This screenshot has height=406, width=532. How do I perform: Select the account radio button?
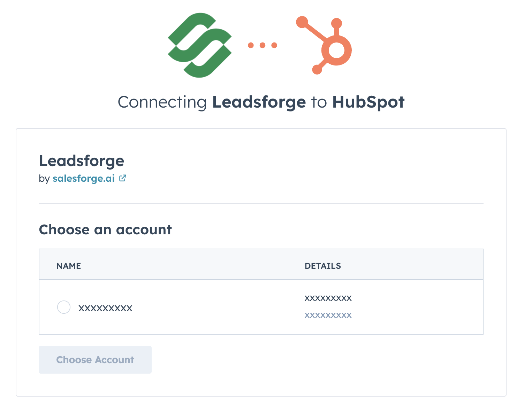pos(64,307)
